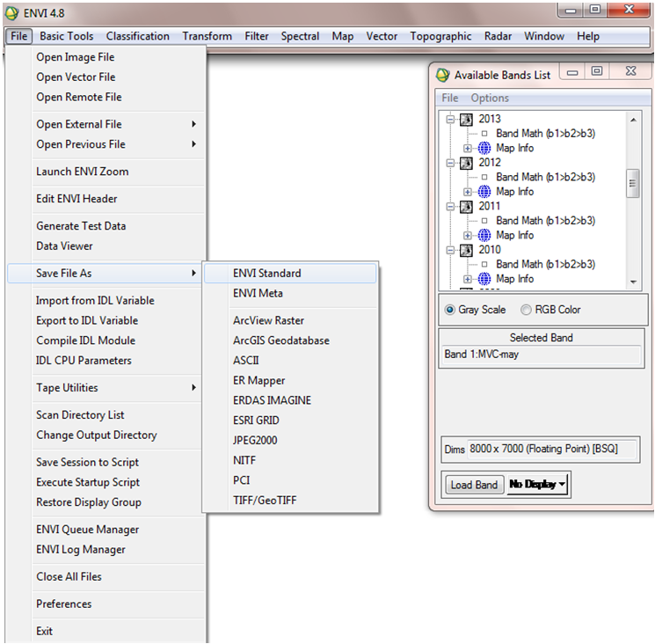Open File menu in Available Bands List
The height and width of the screenshot is (644, 655).
tap(450, 98)
